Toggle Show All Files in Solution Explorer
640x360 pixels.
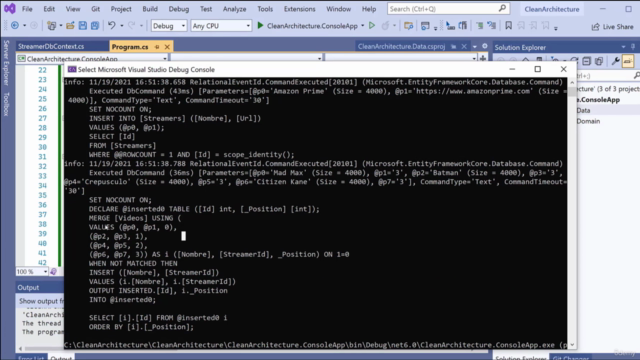click(x=599, y=61)
